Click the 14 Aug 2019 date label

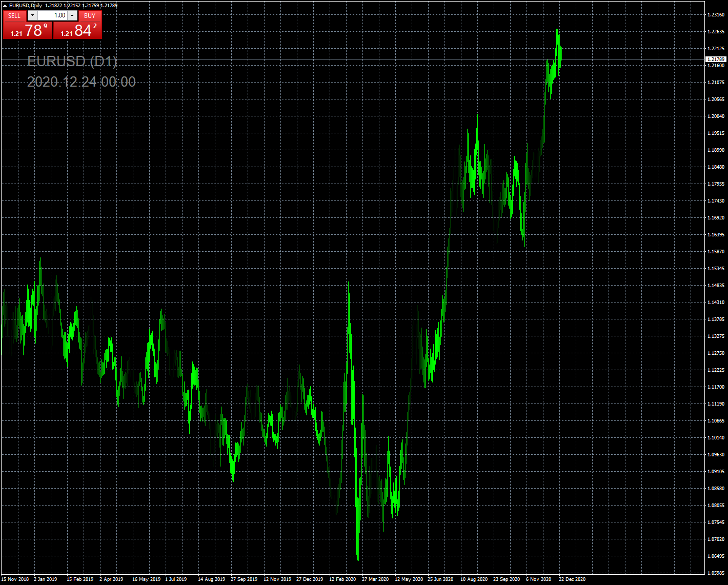[212, 579]
